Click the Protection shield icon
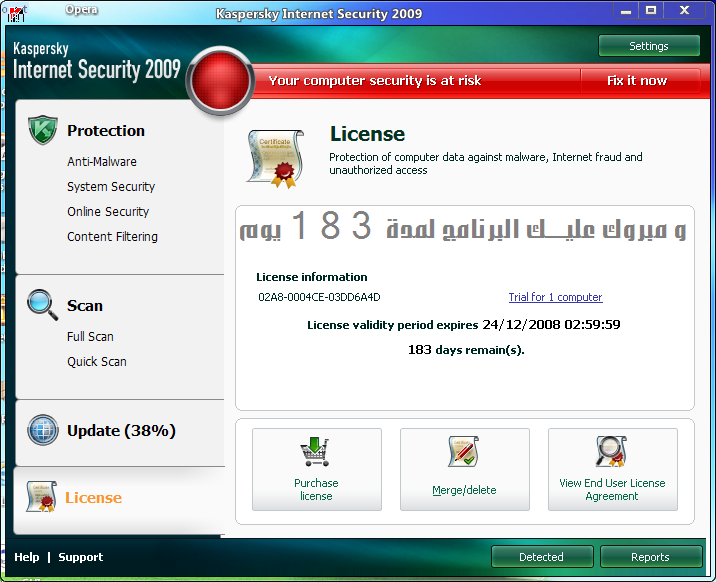Viewport: 716px width, 582px height. pos(42,130)
